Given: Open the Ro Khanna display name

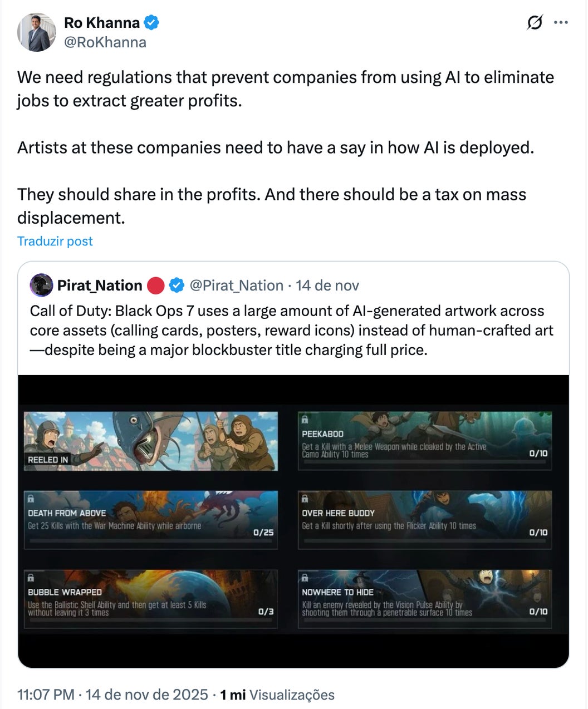Looking at the screenshot, I should (102, 23).
